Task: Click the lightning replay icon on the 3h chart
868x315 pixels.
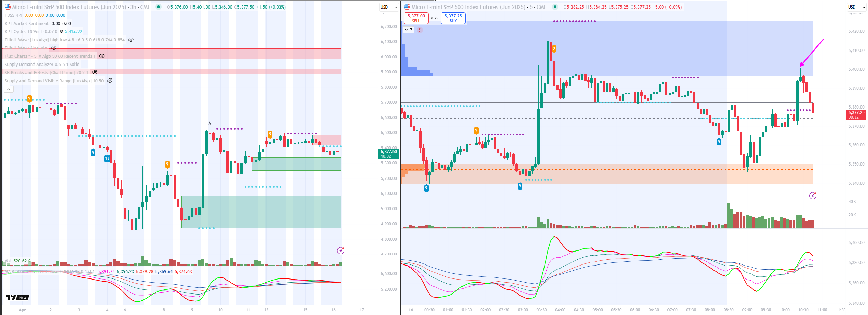Action: coord(341,250)
